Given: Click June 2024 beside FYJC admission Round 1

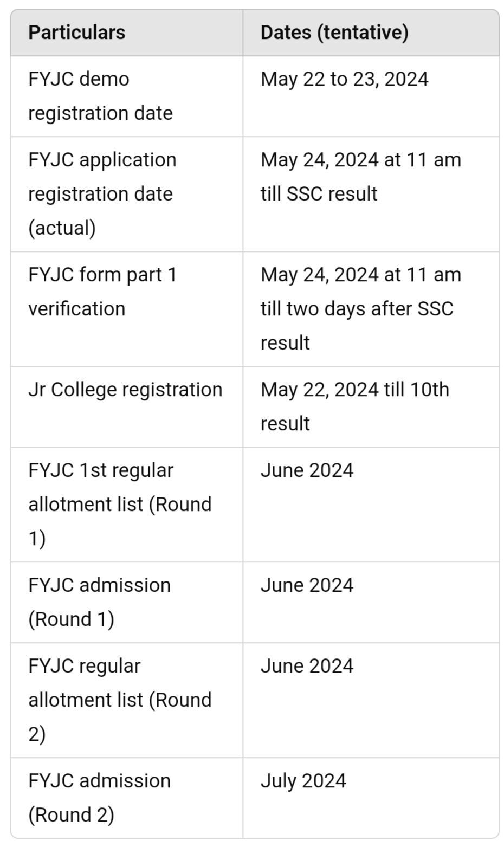Looking at the screenshot, I should (x=307, y=585).
